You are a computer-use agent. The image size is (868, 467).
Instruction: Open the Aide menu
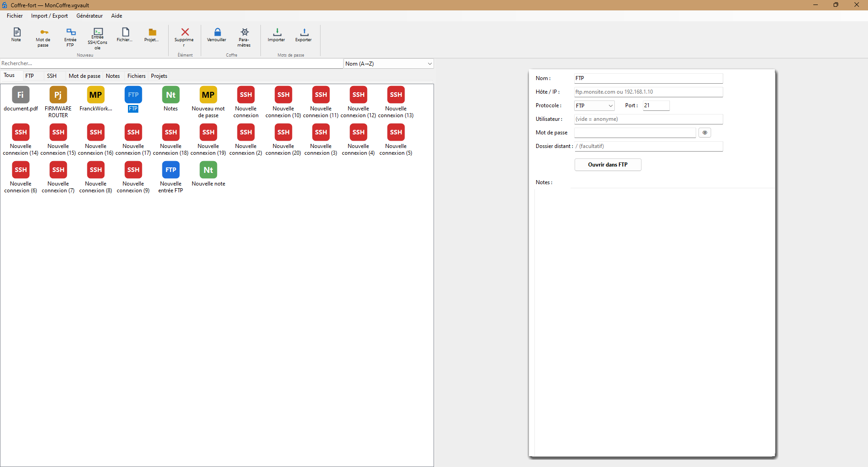point(117,16)
